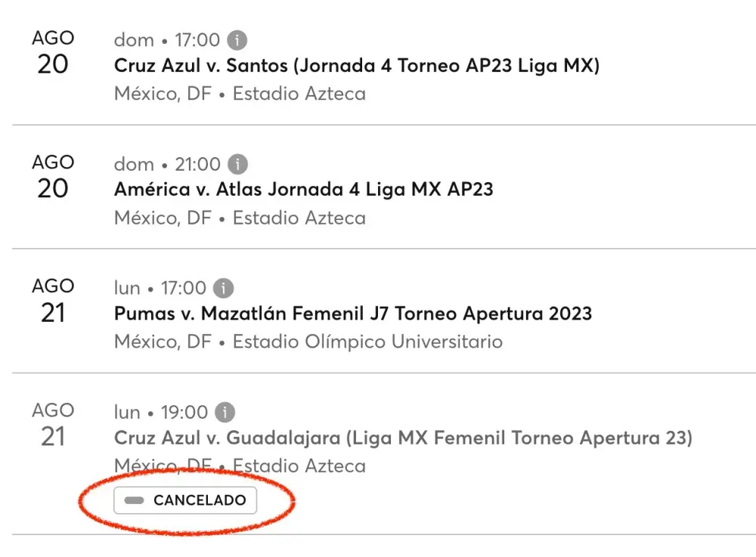Select dom • 21:00 showtime label
756x557 pixels.
coord(168,164)
